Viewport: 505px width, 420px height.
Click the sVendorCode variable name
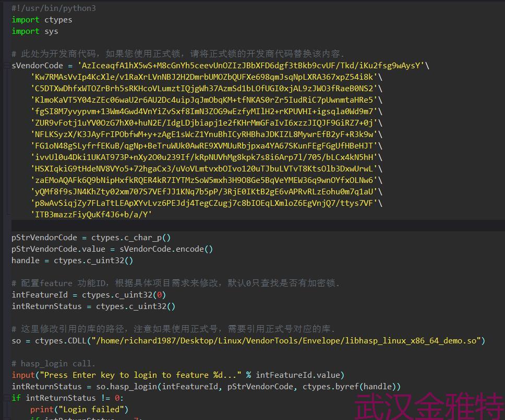point(35,65)
